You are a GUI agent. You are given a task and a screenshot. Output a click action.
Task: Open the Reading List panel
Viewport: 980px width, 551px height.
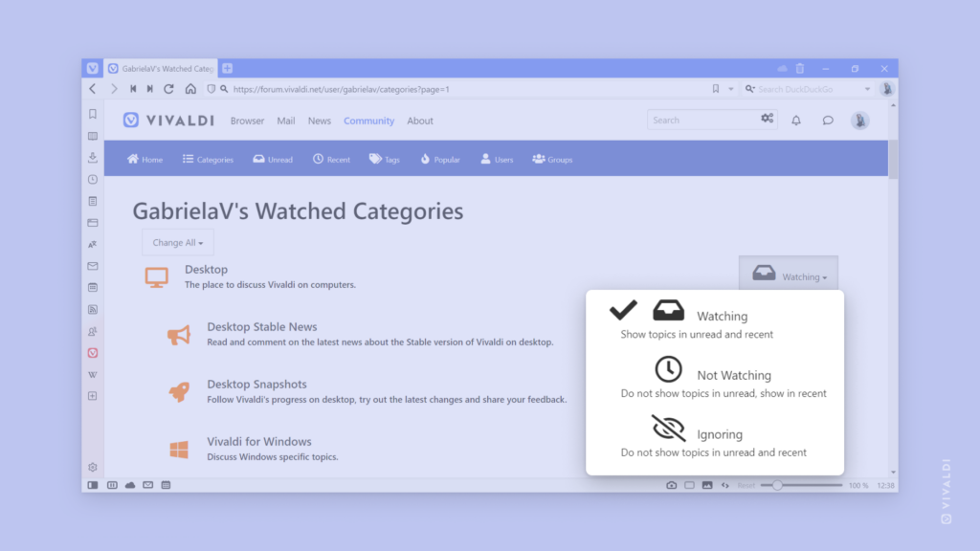[x=93, y=136]
